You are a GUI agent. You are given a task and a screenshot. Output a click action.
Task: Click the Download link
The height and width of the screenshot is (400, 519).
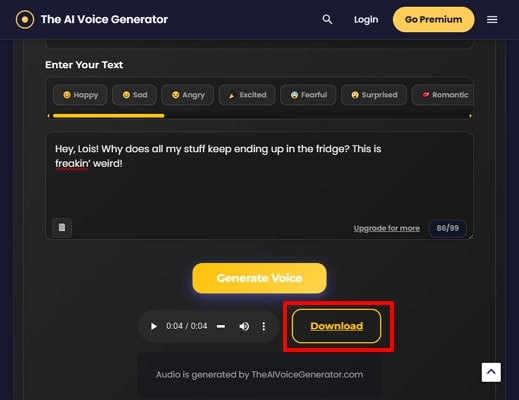pyautogui.click(x=337, y=326)
